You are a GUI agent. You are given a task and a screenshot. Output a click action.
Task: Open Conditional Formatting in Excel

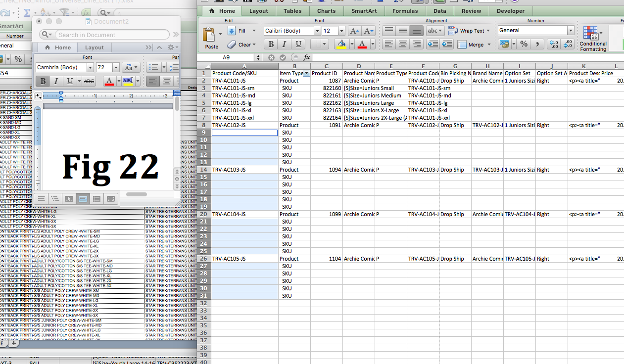tap(593, 39)
